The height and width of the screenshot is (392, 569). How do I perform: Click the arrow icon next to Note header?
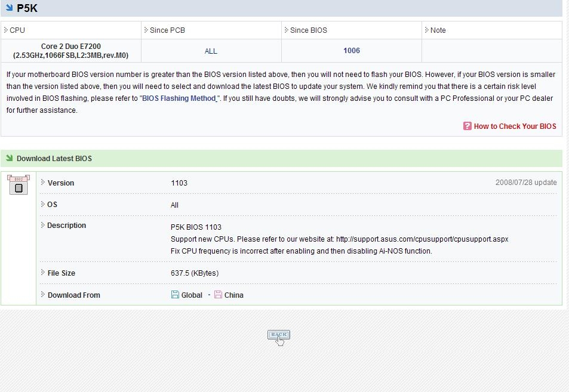tap(426, 30)
